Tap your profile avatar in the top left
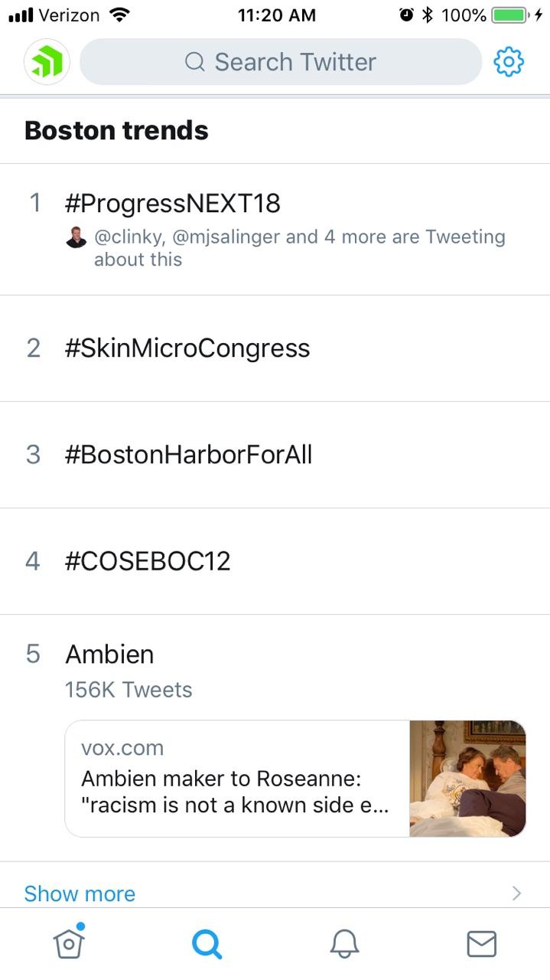Viewport: 550px width, 980px height. [46, 61]
